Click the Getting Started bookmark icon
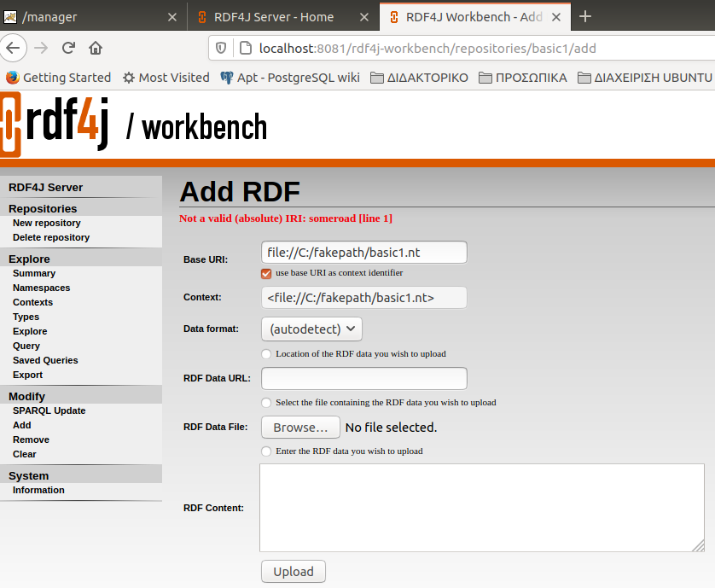The width and height of the screenshot is (715, 588). point(13,77)
